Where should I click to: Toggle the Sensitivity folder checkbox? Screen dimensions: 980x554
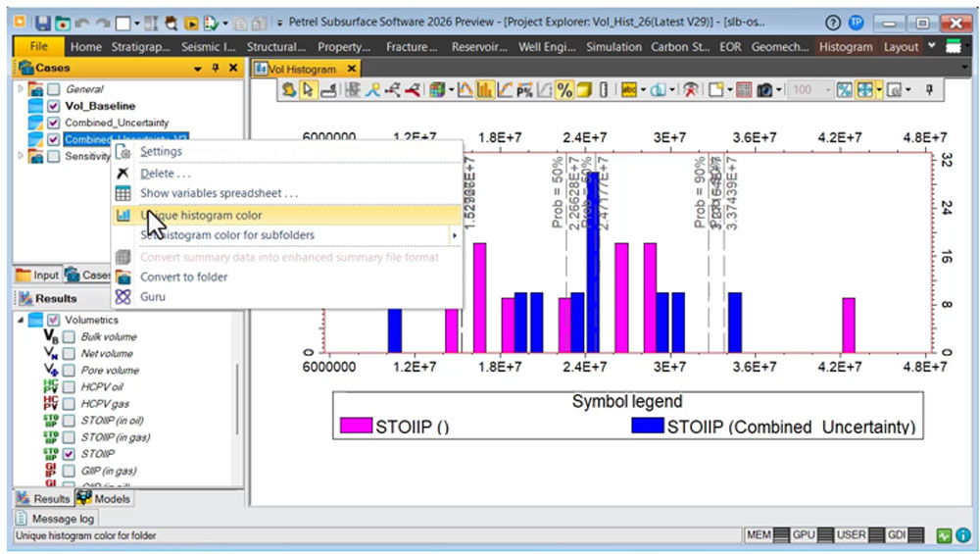pos(54,156)
